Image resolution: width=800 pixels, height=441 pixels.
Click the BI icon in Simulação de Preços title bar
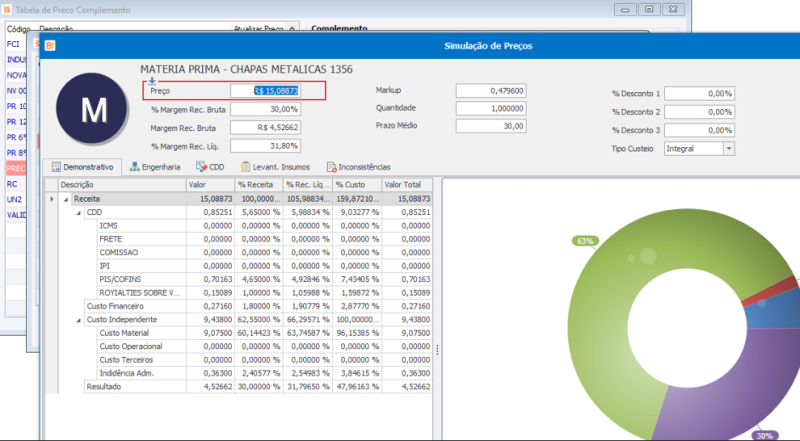pos(49,45)
